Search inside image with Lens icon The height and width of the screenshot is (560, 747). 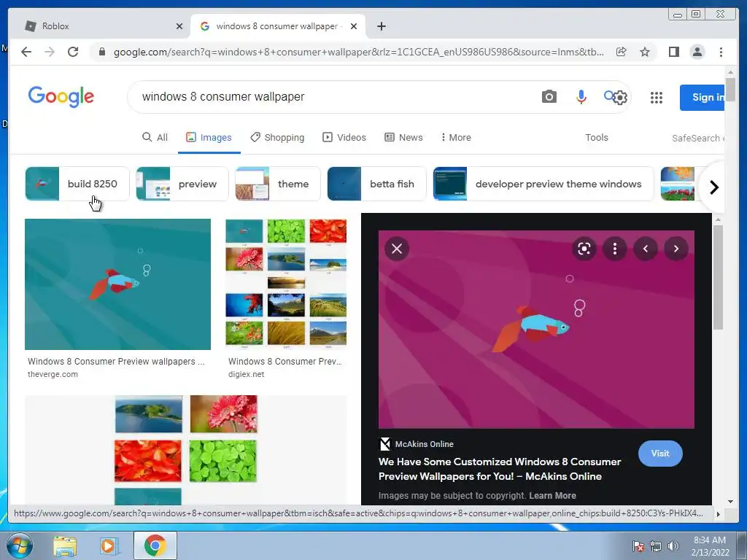584,249
